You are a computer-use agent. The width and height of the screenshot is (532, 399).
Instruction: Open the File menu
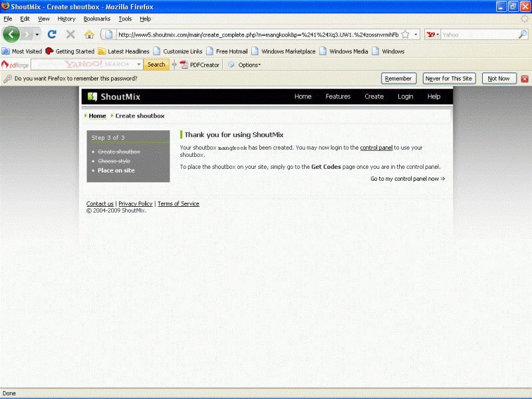click(8, 19)
